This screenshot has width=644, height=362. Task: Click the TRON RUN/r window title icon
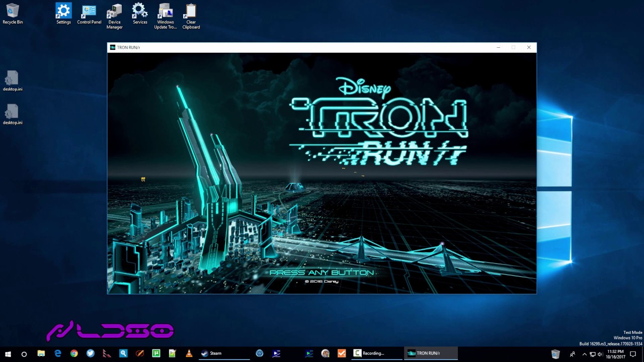click(x=113, y=47)
